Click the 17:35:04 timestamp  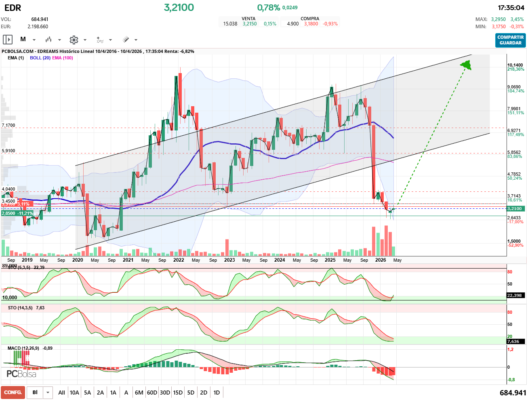tap(511, 8)
